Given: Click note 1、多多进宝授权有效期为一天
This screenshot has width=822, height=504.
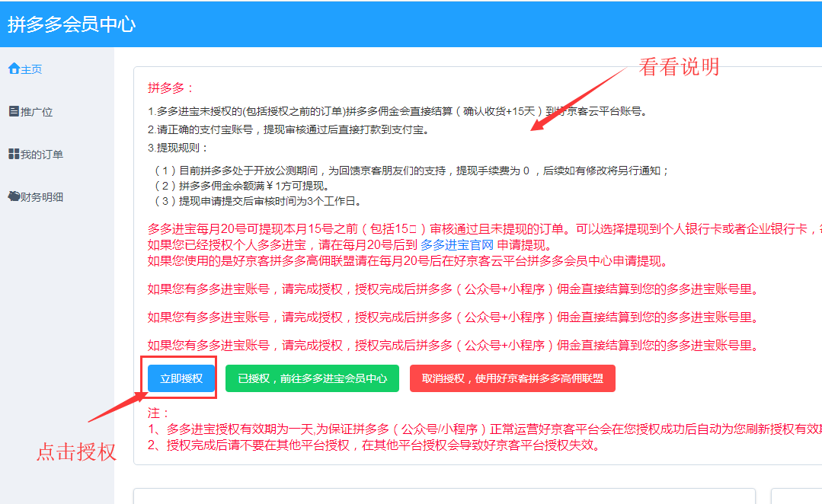Looking at the screenshot, I should tap(485, 429).
